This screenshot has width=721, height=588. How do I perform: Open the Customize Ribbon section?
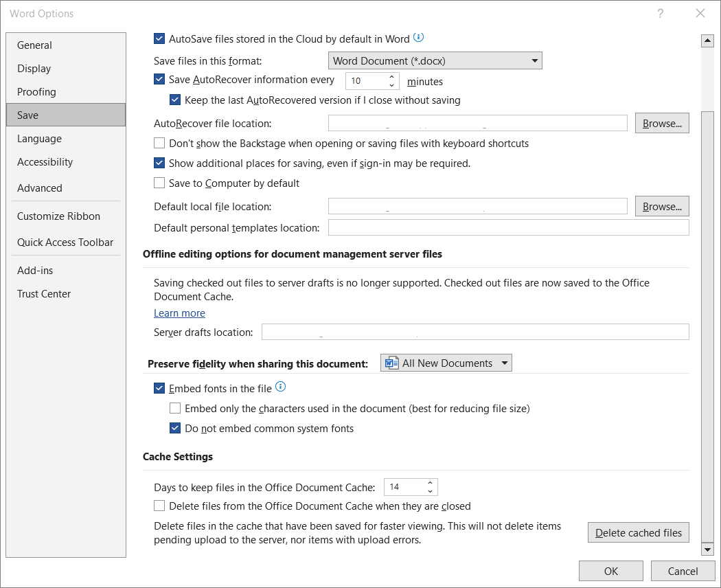coord(58,216)
